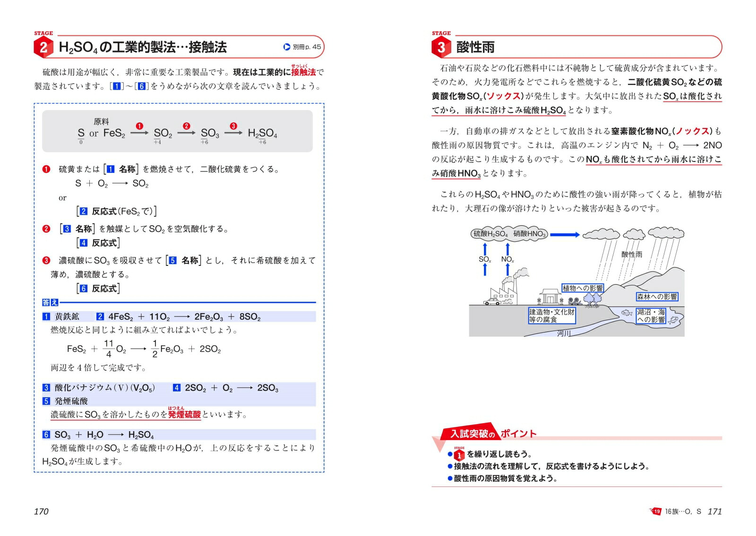Click the 酸性雨 label in the diagram
756x536 pixels.
point(632,254)
